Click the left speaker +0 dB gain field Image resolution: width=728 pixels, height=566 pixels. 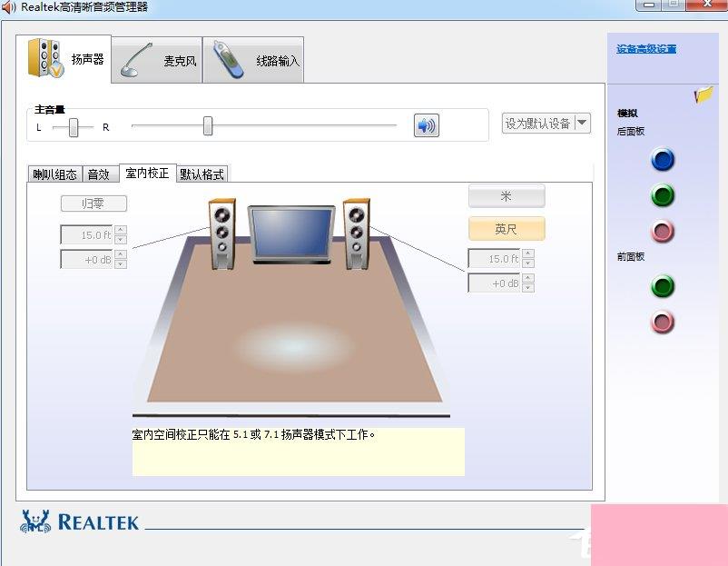click(87, 259)
